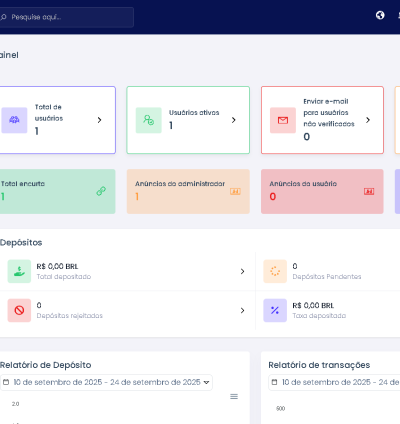Viewport: 400px width, 424px height.
Task: Click 'Anúncios do administrador' card title
Action: pyautogui.click(x=180, y=184)
